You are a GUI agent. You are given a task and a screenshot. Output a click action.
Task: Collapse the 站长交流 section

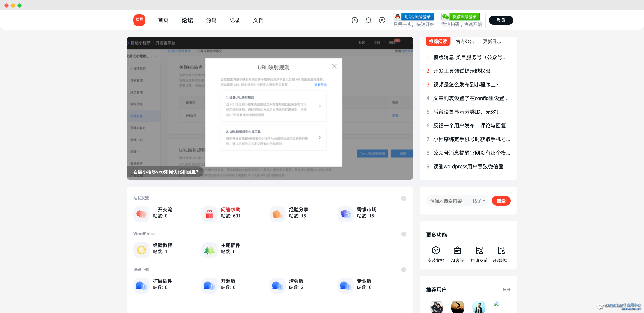click(x=403, y=198)
